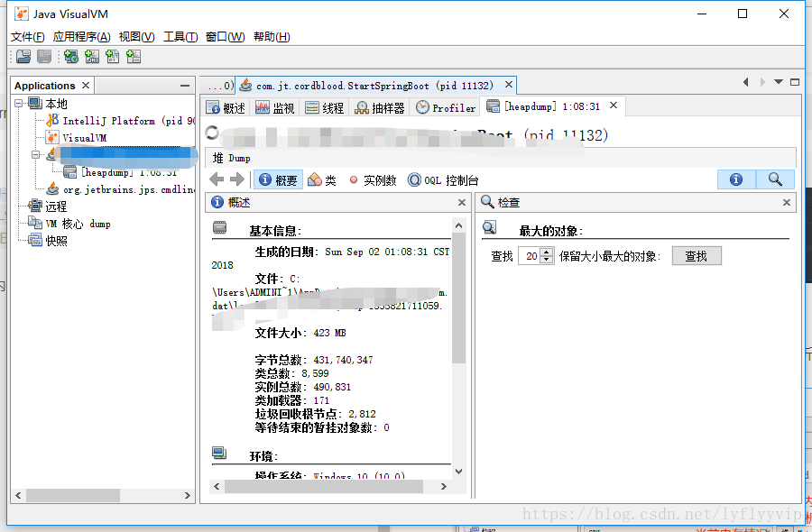The image size is (812, 532).
Task: Switch to 线程 tab
Action: pyautogui.click(x=325, y=107)
